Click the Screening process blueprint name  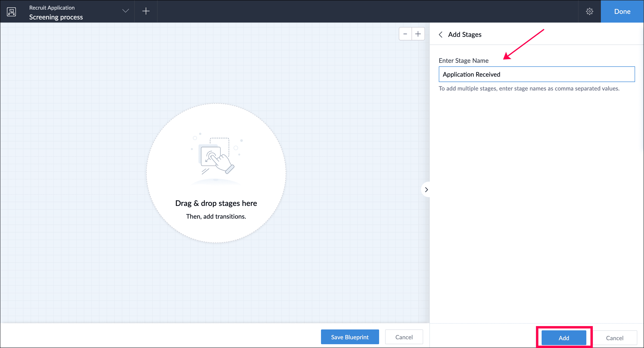click(x=56, y=17)
